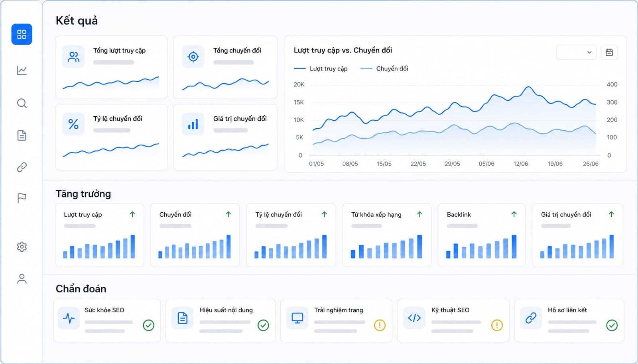Viewport: 638px width, 364px height.
Task: Click up arrow on Lượt truy cập growth card
Action: click(x=132, y=214)
